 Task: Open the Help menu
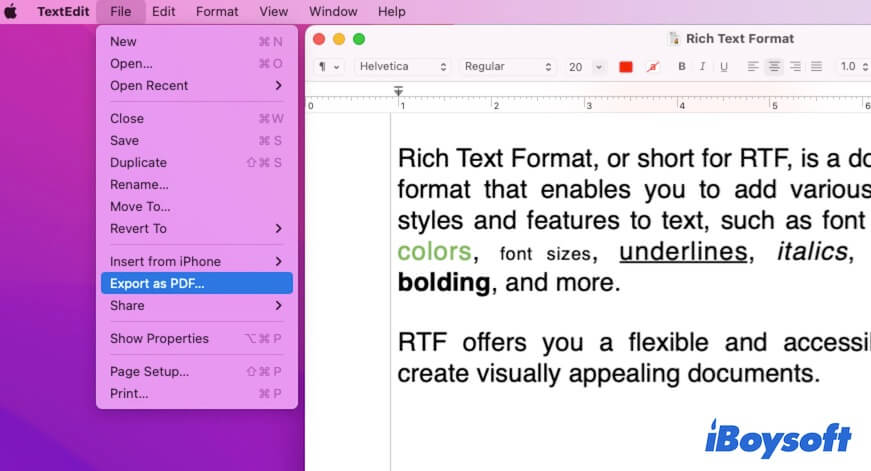pos(392,11)
